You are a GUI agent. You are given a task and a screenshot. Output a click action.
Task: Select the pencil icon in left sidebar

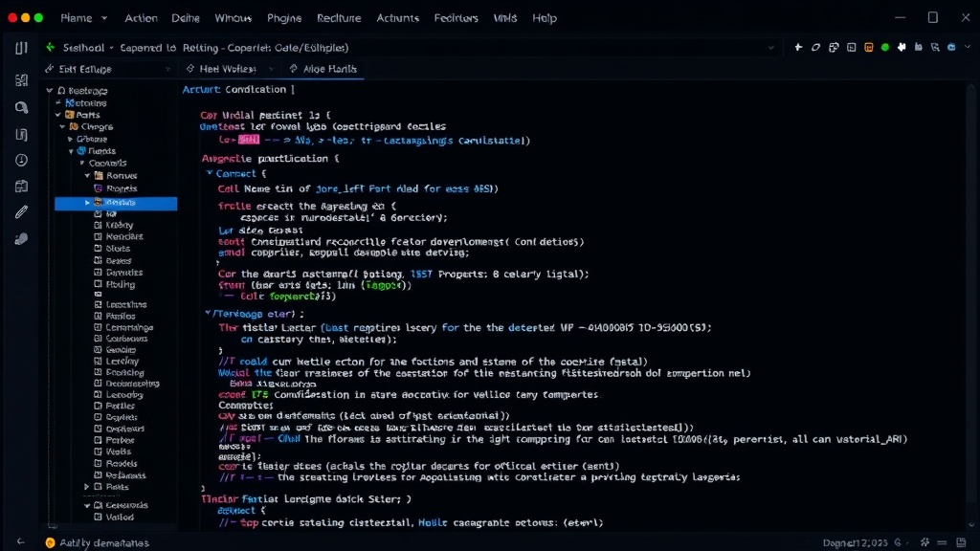pyautogui.click(x=21, y=212)
